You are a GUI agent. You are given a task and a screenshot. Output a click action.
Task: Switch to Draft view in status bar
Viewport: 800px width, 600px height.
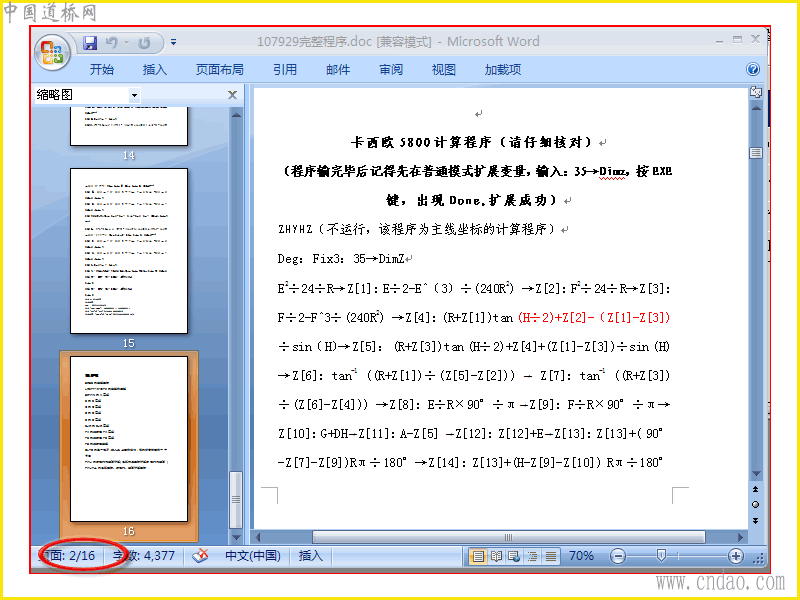pyautogui.click(x=551, y=556)
